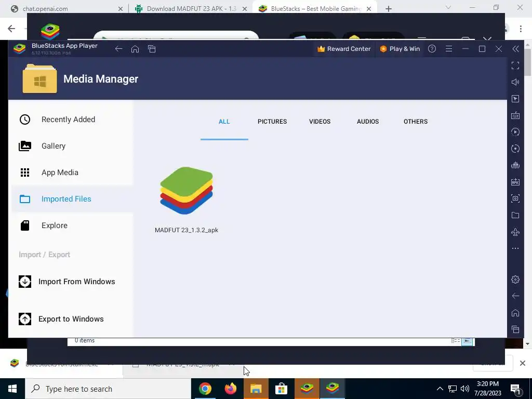Image resolution: width=532 pixels, height=399 pixels.
Task: Open Windows notification center
Action: click(x=515, y=389)
